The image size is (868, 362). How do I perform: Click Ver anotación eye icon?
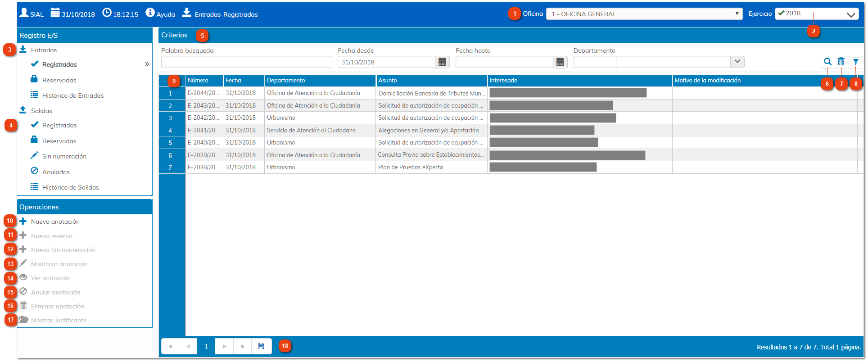coord(23,277)
